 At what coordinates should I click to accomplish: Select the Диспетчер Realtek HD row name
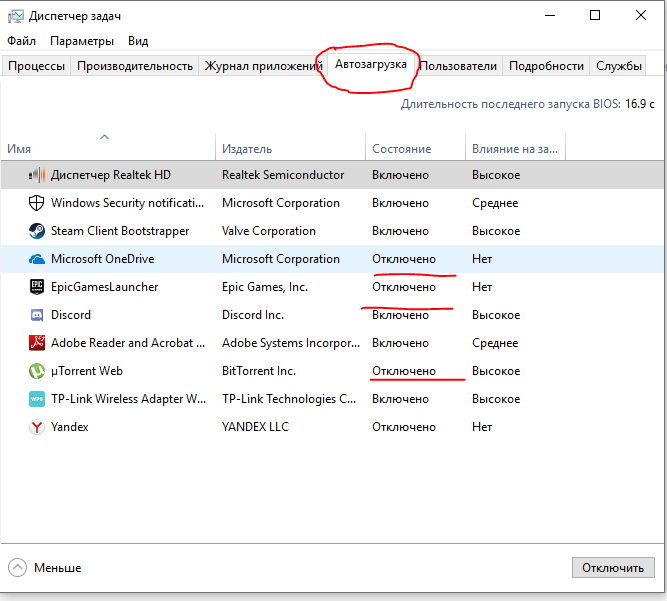[111, 175]
